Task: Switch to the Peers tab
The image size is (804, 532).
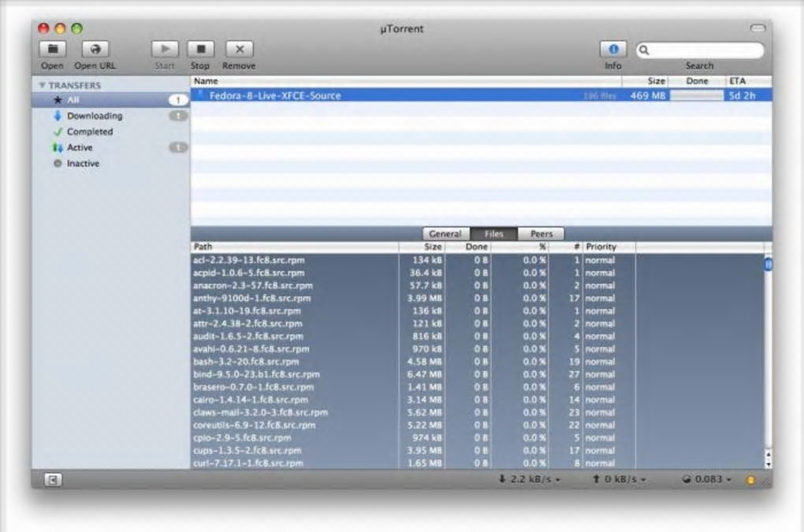Action: pyautogui.click(x=541, y=234)
